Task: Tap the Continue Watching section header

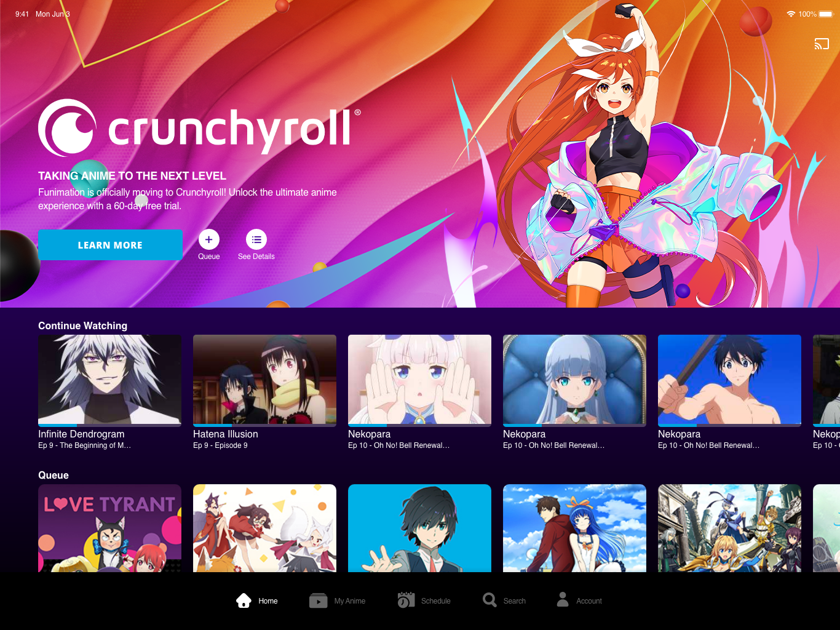Action: (x=82, y=325)
